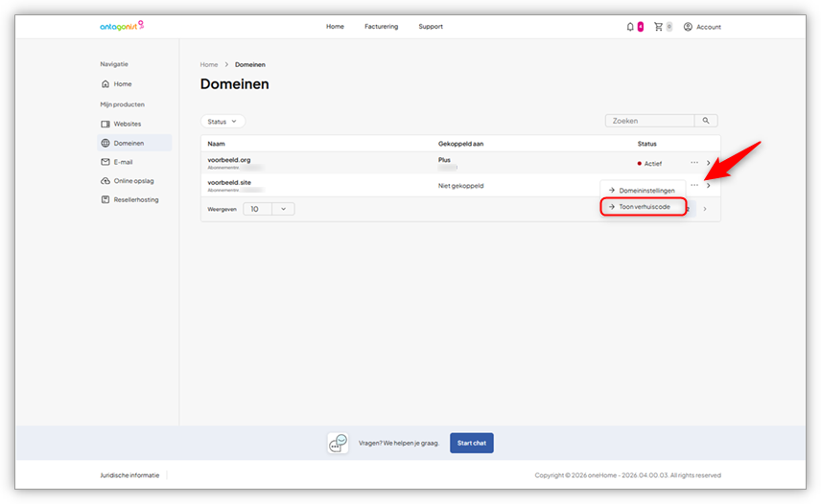
Task: Select Toon verhuiscode menu entry
Action: pos(644,207)
